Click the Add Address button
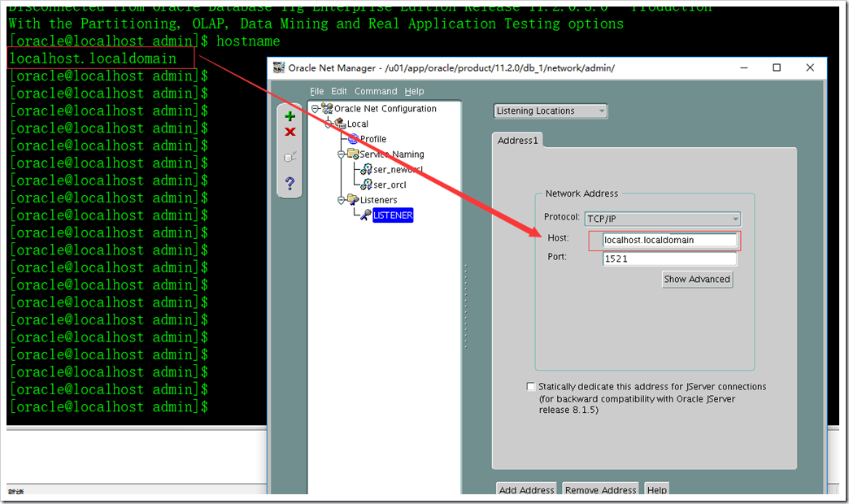849x504 pixels. pos(526,489)
